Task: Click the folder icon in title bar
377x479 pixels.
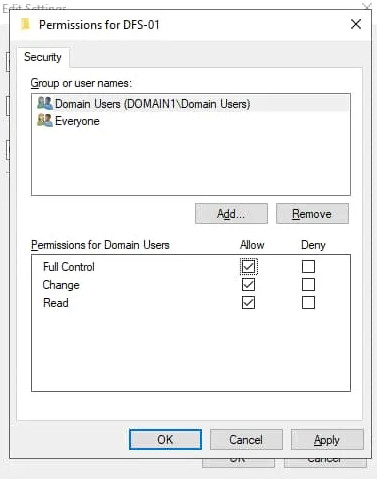Action: click(26, 24)
